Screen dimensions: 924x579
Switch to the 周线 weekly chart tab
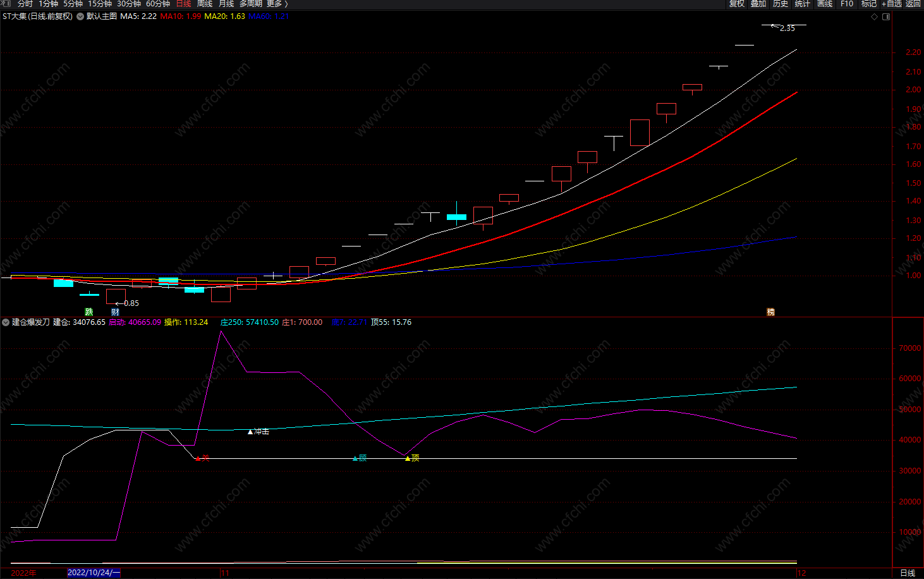click(204, 4)
